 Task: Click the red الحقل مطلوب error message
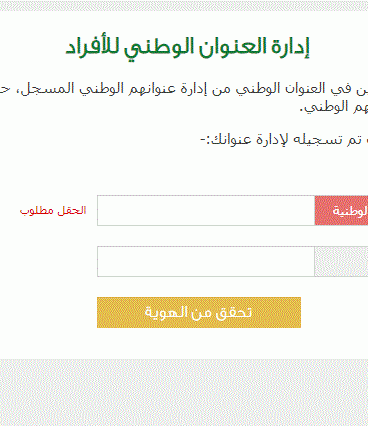53,211
